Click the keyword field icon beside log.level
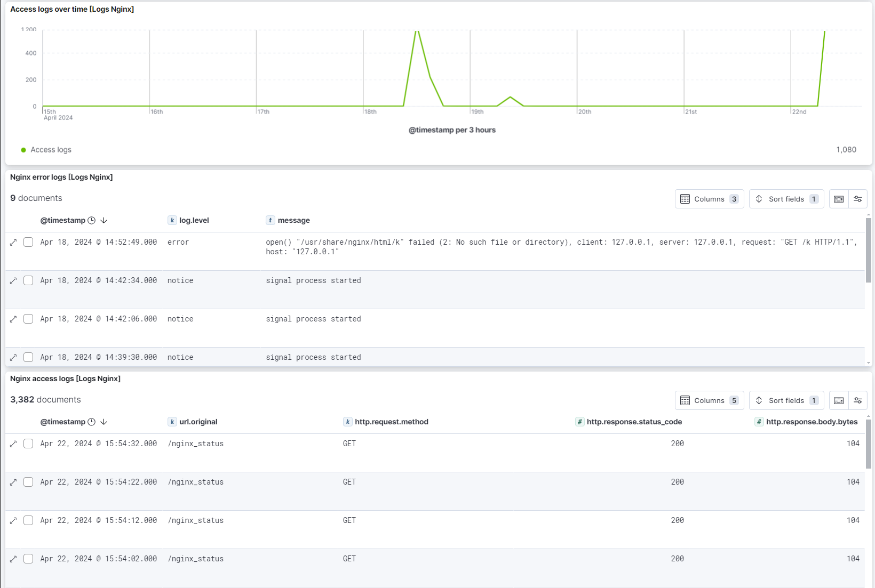 click(172, 220)
